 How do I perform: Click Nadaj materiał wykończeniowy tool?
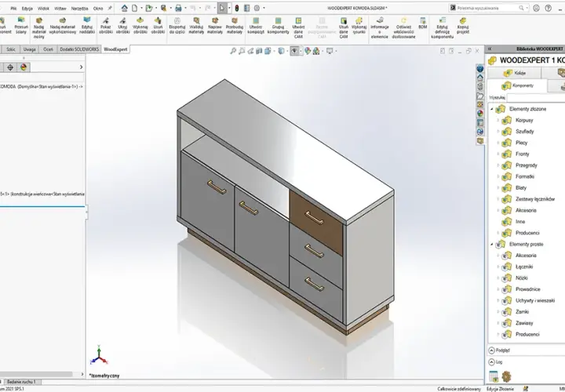click(62, 25)
